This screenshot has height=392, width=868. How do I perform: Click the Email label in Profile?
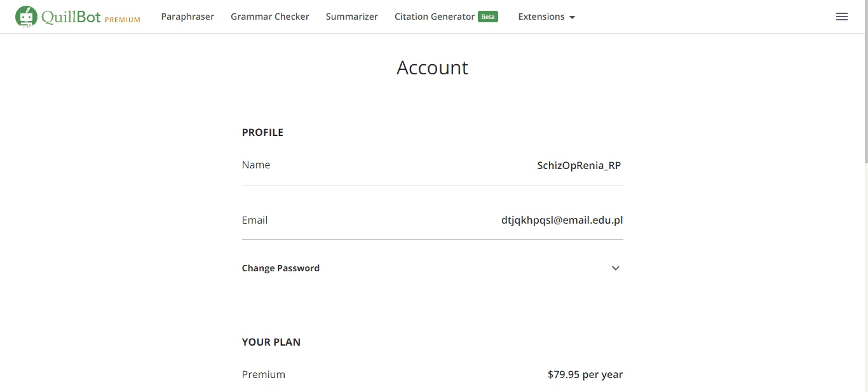255,220
